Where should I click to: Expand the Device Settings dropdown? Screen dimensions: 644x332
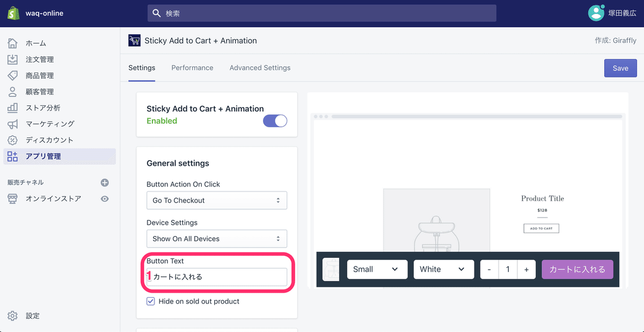pyautogui.click(x=216, y=239)
